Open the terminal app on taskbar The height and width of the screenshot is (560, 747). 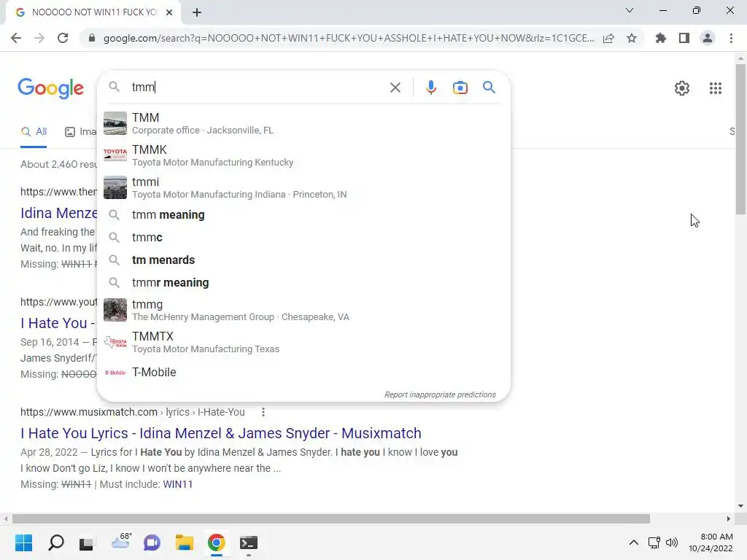248,542
